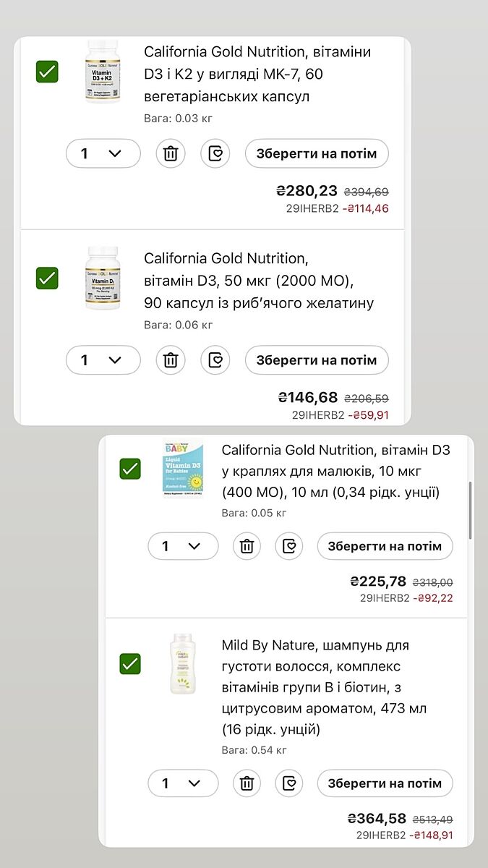
Task: Uncheck the Vitamin D3 + K2 product checkbox
Action: (47, 72)
